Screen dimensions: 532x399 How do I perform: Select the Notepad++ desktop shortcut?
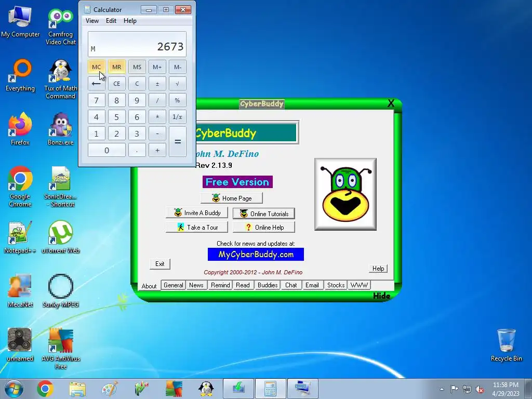[x=20, y=237]
